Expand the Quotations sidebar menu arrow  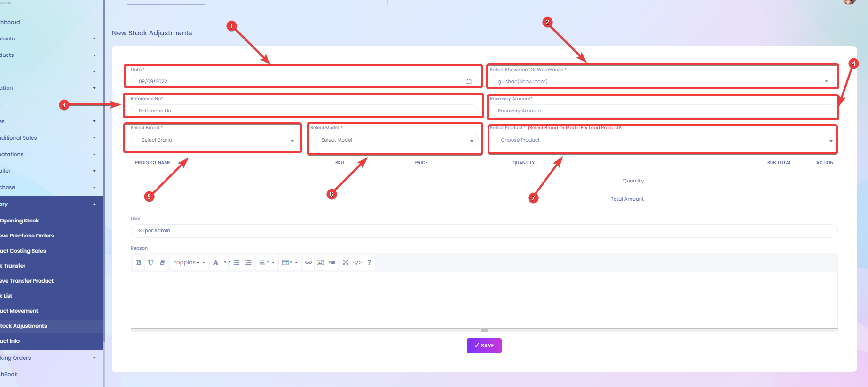[x=95, y=154]
